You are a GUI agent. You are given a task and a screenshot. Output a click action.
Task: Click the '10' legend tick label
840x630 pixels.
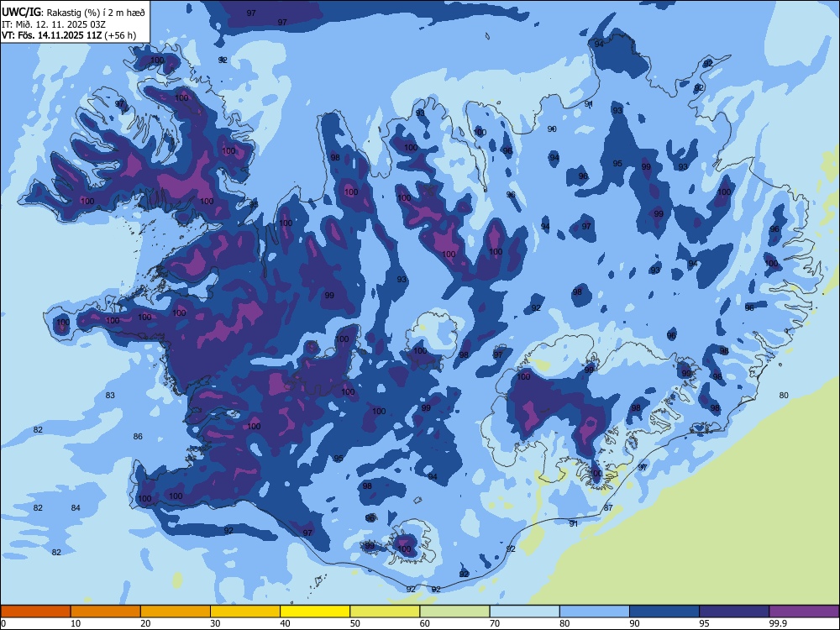[76, 623]
